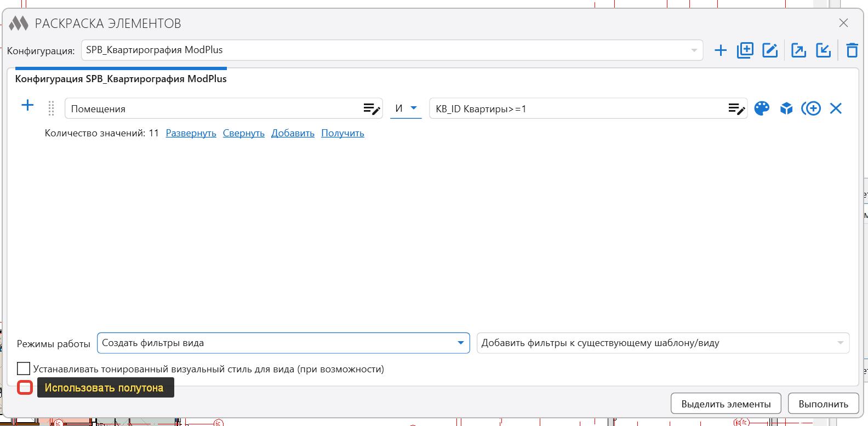
Task: Export the configuration to file
Action: [799, 50]
